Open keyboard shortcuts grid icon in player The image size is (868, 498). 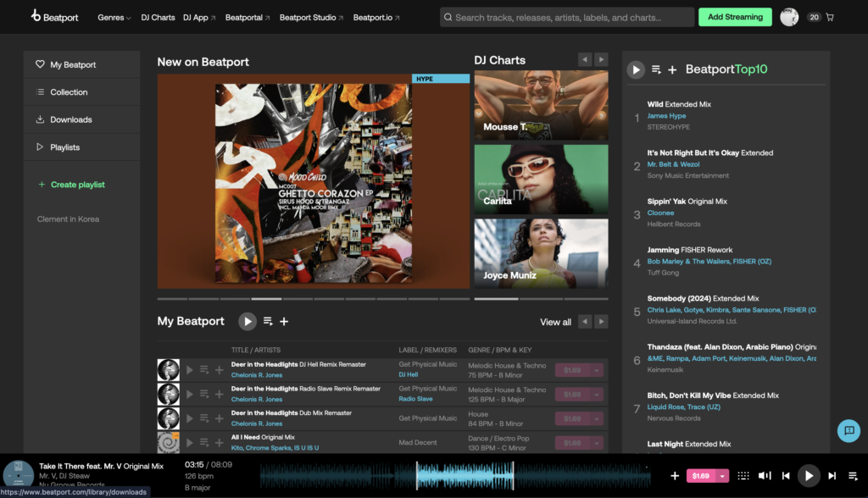click(x=743, y=476)
